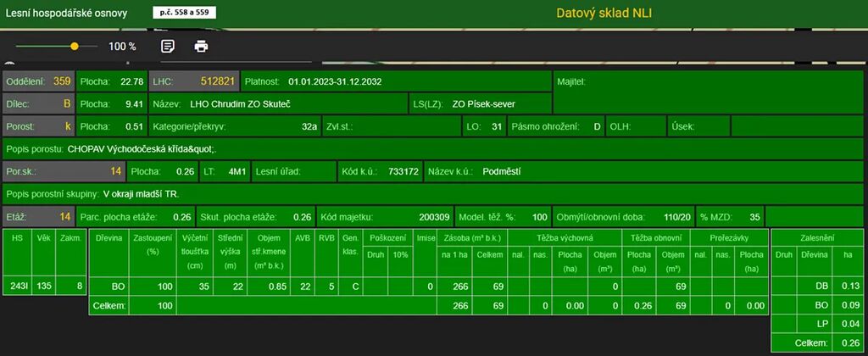Click the Porost k cell
This screenshot has height=356, width=868.
38,127
